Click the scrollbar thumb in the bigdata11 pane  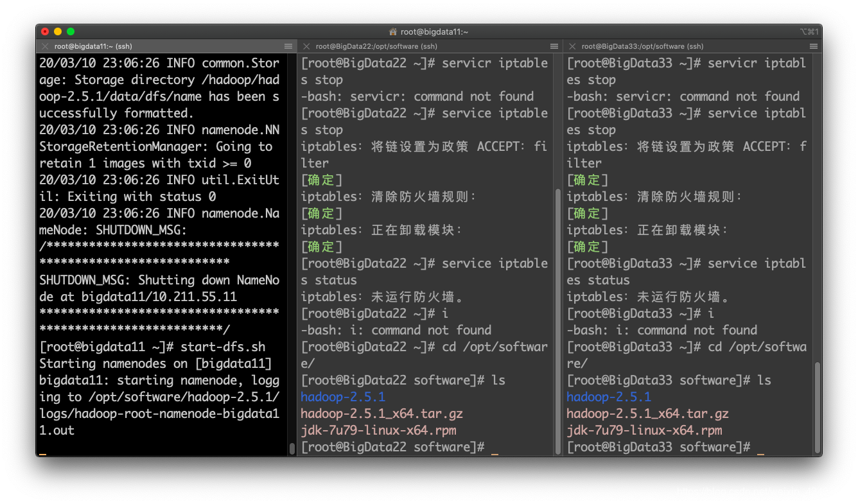click(292, 448)
